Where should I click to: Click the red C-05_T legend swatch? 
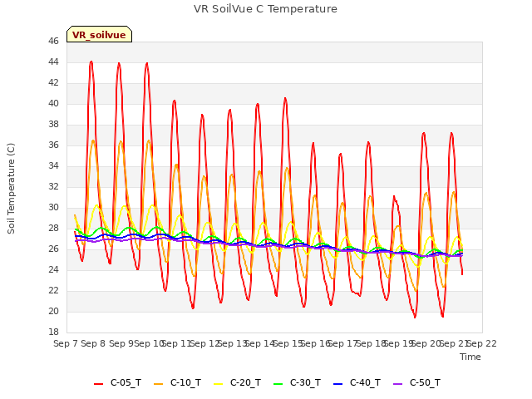point(98,384)
